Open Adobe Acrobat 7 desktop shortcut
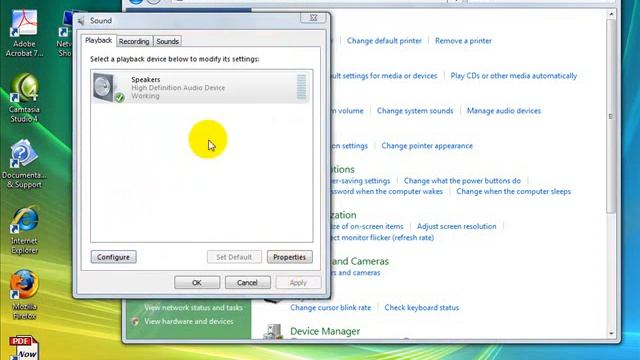 pyautogui.click(x=24, y=33)
